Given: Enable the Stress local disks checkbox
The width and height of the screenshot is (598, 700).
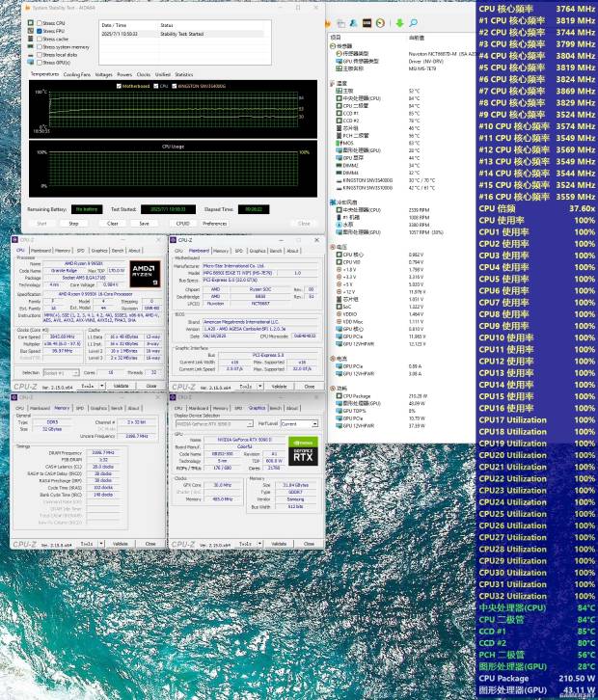Looking at the screenshot, I should pos(40,55).
